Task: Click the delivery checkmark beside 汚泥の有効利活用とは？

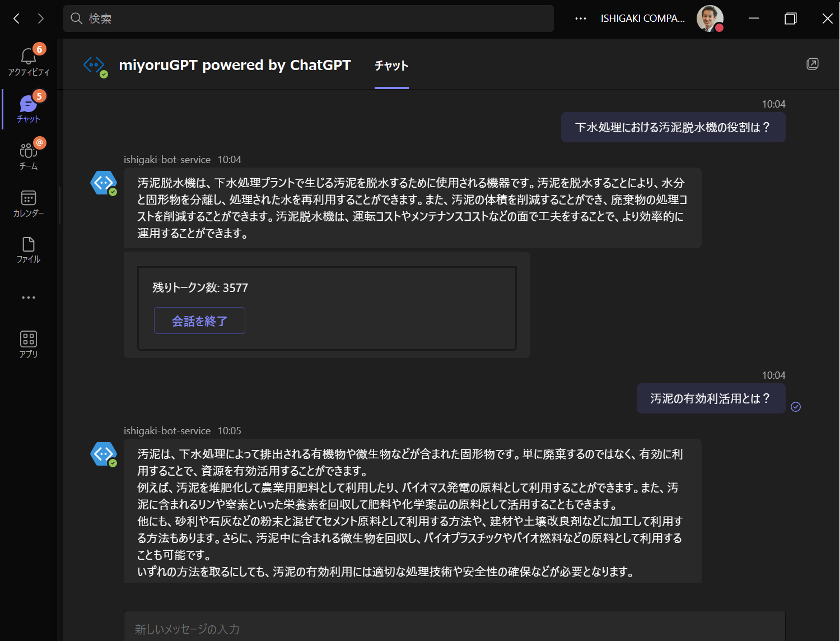Action: point(796,407)
